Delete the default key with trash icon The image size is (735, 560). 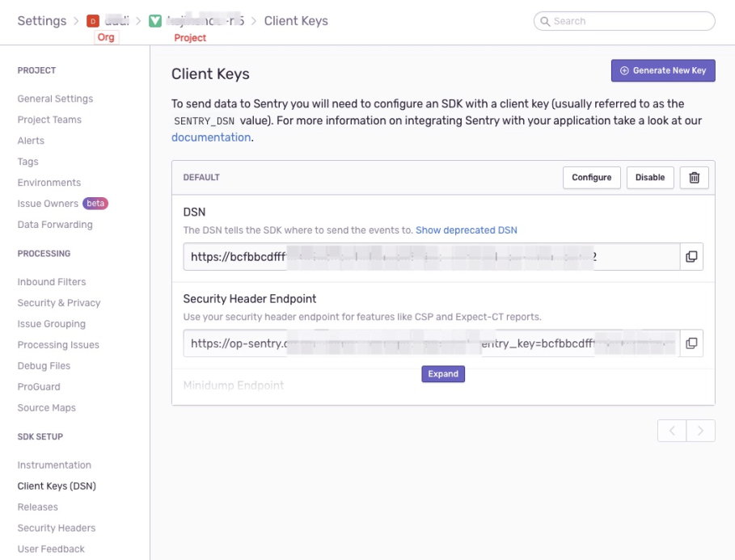694,178
